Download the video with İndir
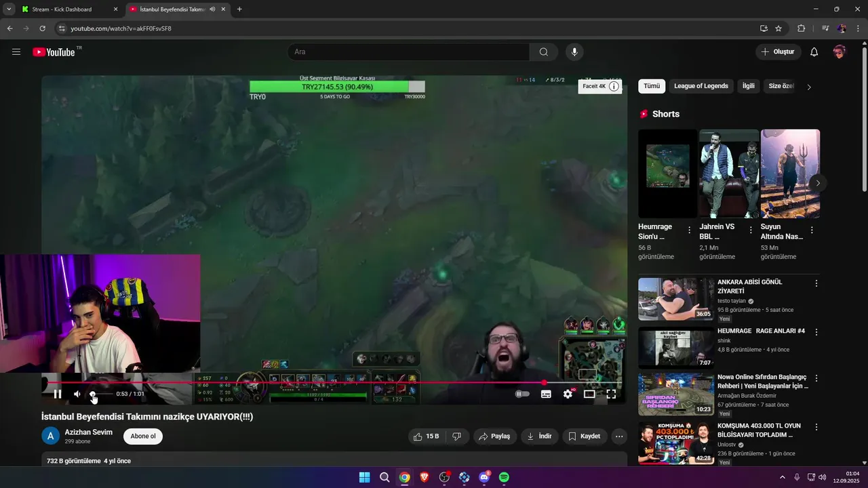The height and width of the screenshot is (488, 868). [x=539, y=436]
